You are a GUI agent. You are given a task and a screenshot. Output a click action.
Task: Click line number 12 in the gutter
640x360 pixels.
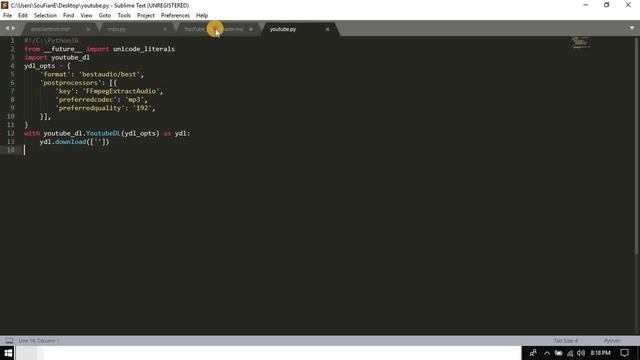pos(11,133)
